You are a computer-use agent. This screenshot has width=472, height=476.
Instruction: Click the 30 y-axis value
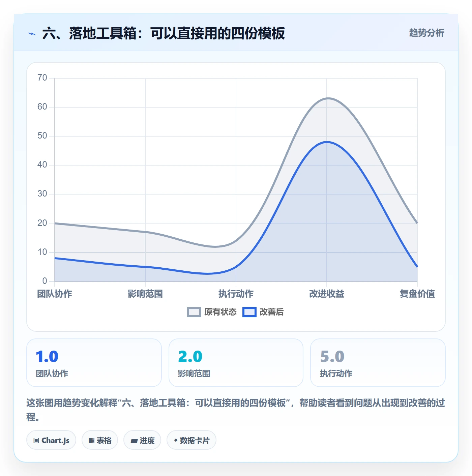click(x=42, y=194)
